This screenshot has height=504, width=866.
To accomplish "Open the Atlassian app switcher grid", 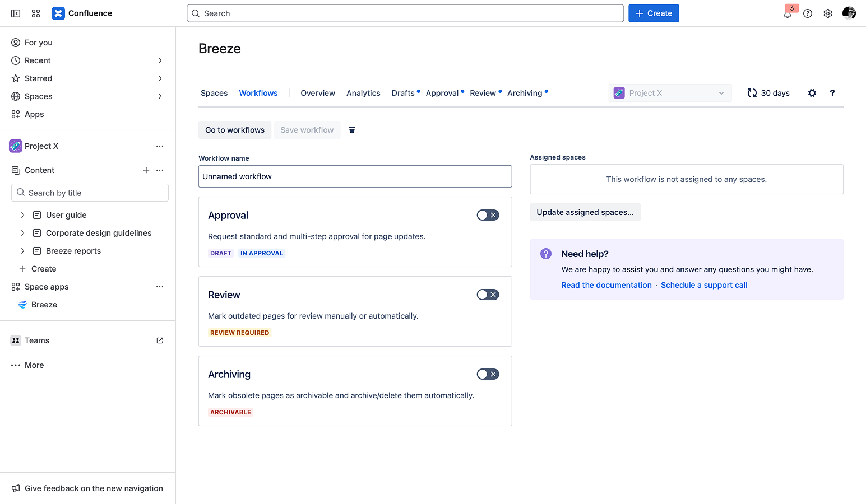I will pos(35,13).
